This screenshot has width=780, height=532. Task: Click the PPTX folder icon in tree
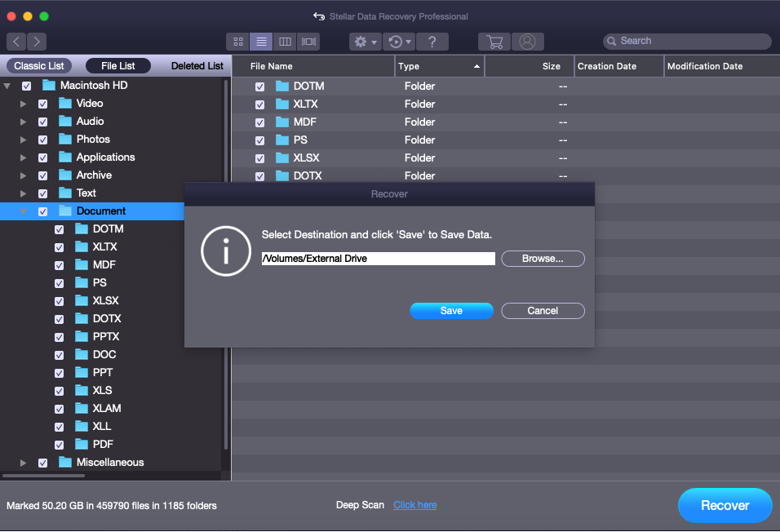82,336
